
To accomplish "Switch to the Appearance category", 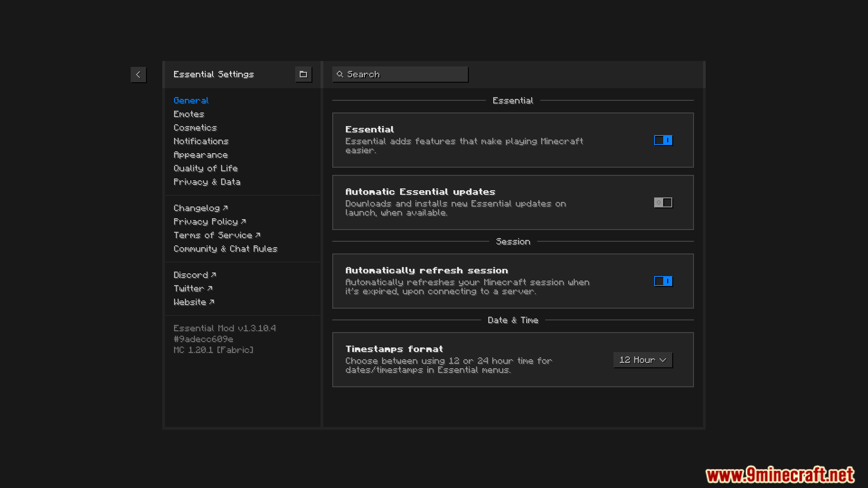I will [201, 155].
